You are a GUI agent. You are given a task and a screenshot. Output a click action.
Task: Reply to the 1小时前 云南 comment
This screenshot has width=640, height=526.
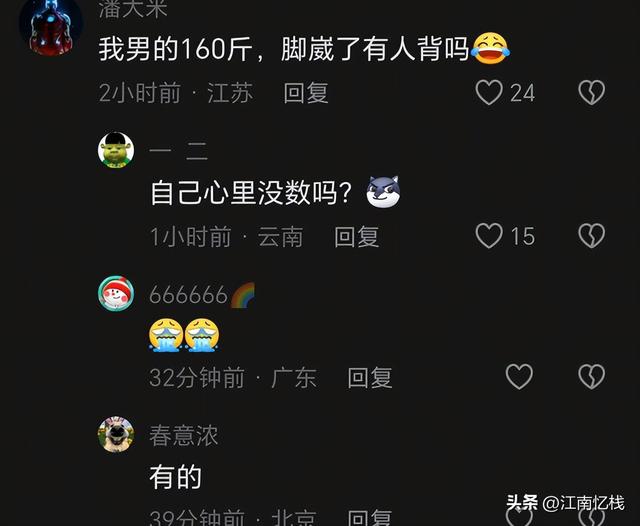pos(357,236)
